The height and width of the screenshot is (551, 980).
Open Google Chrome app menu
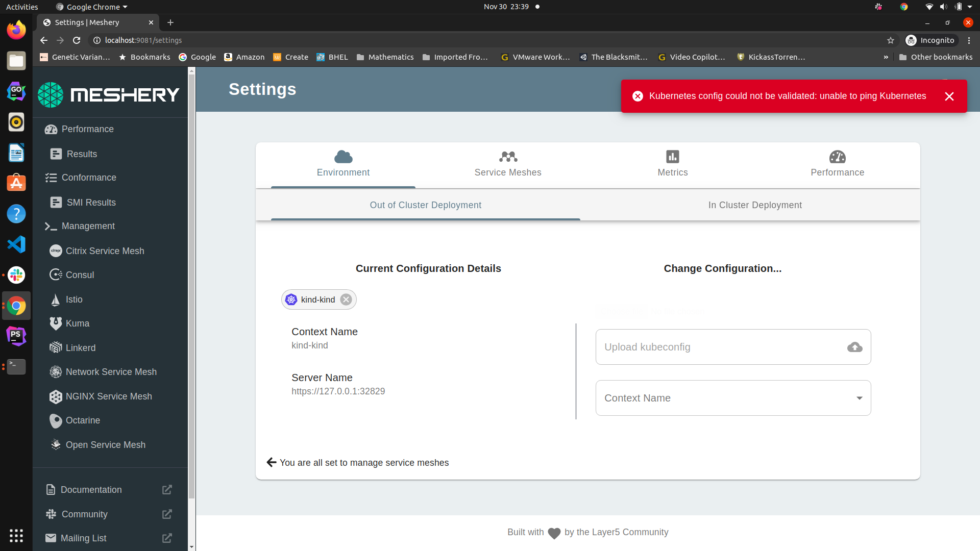(92, 7)
